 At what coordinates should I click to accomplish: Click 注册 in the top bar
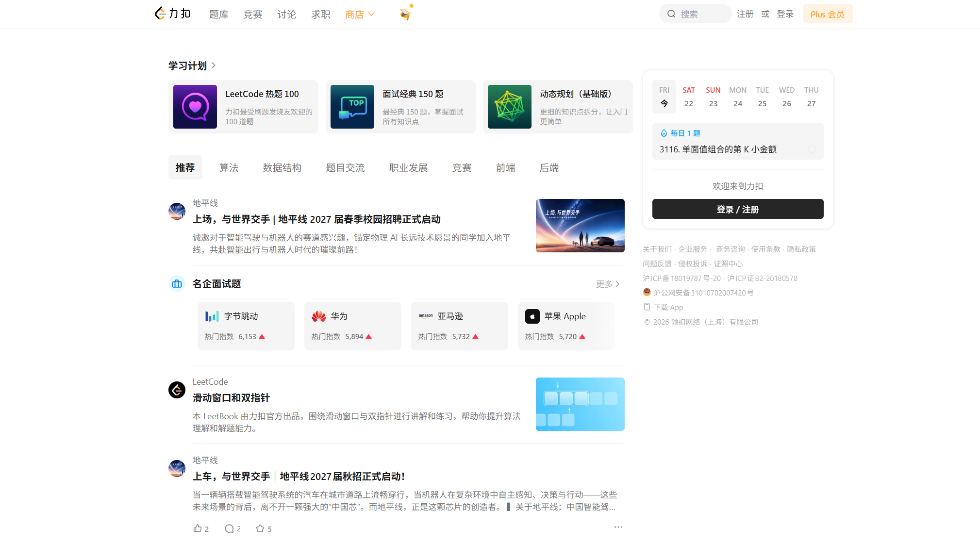[745, 14]
